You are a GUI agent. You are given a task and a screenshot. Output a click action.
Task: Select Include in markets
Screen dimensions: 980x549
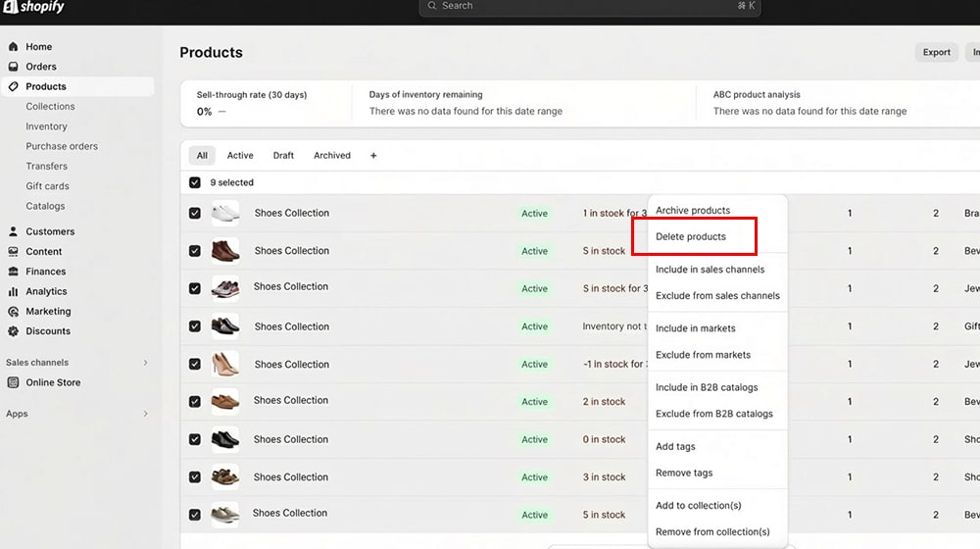click(695, 328)
